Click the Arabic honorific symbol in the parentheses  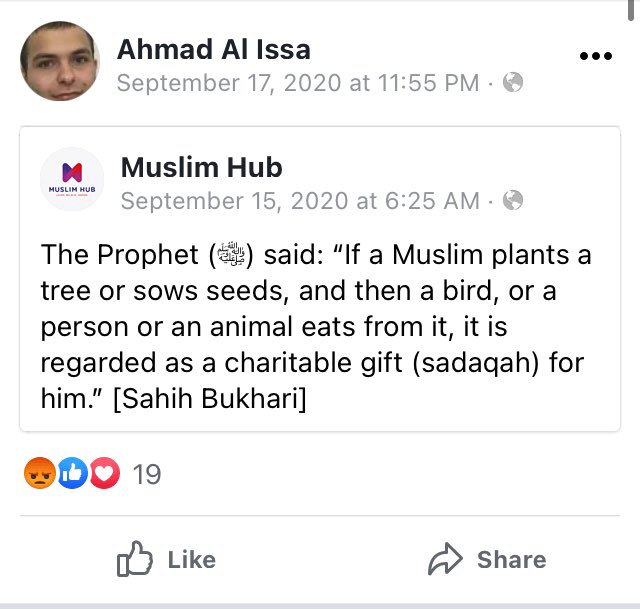(231, 254)
